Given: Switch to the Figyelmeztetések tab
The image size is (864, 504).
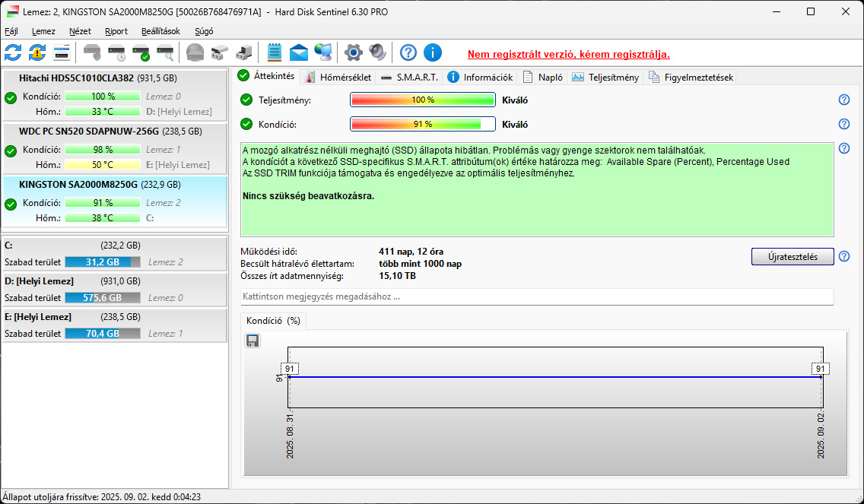Looking at the screenshot, I should tap(691, 77).
